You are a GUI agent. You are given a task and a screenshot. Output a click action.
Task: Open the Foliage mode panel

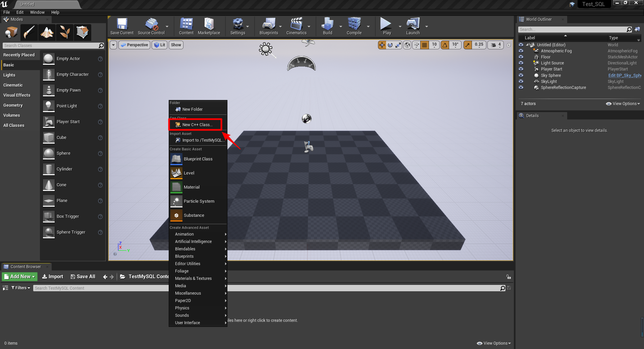pos(64,32)
